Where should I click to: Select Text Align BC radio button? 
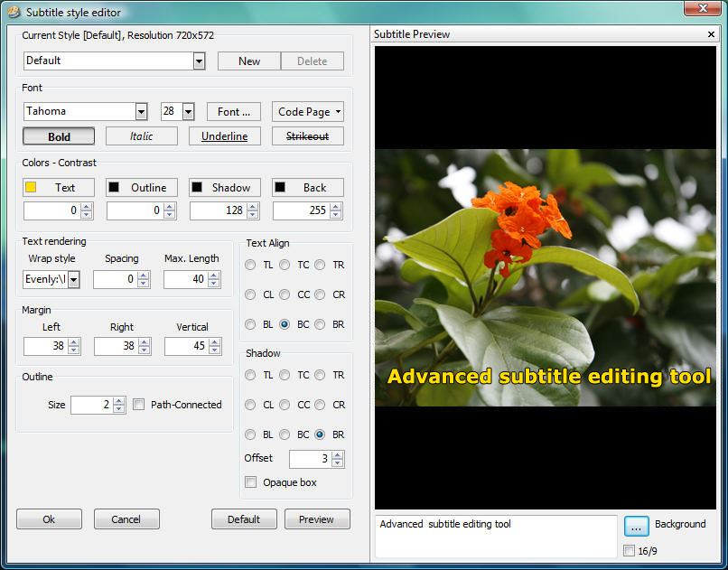[285, 324]
